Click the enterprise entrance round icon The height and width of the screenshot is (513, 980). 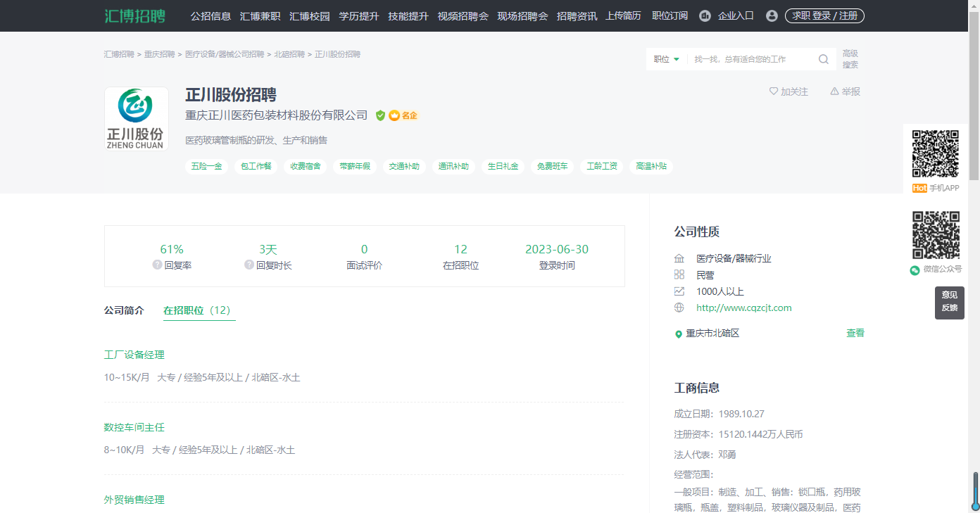click(x=705, y=15)
